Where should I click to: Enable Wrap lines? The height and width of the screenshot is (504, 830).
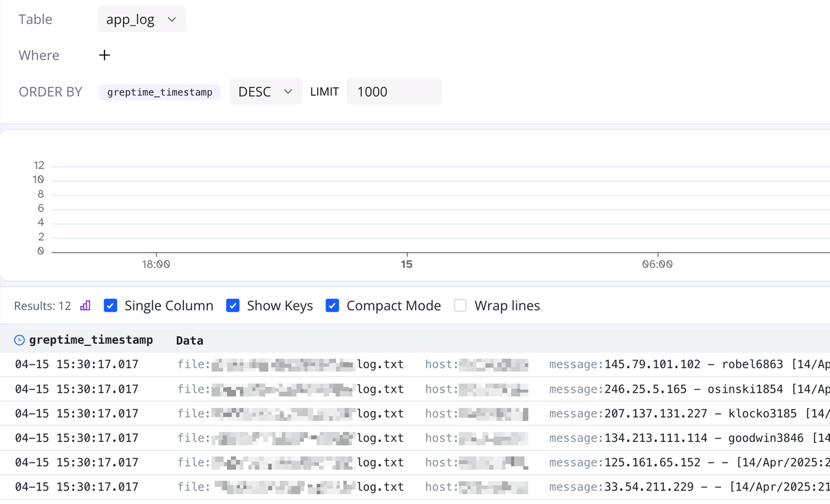[x=460, y=305]
